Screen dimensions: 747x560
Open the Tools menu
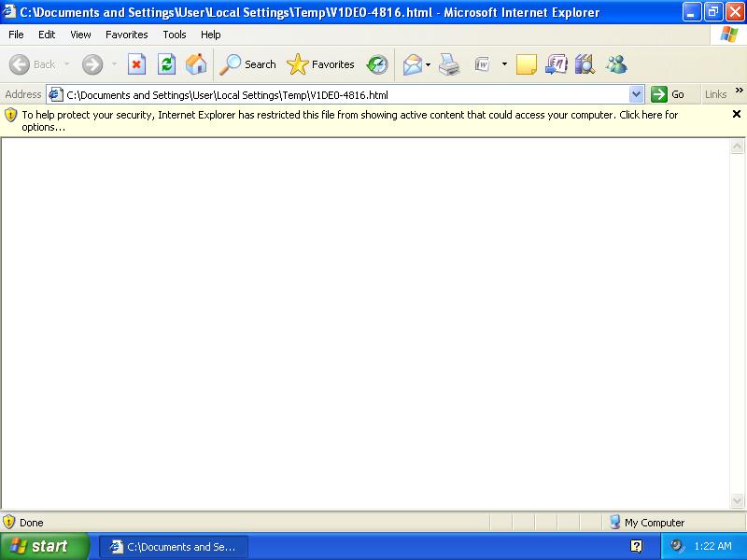[x=175, y=35]
